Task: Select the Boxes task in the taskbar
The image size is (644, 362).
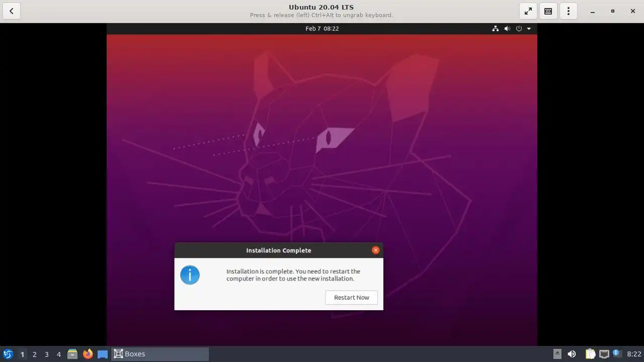Action: [160, 354]
